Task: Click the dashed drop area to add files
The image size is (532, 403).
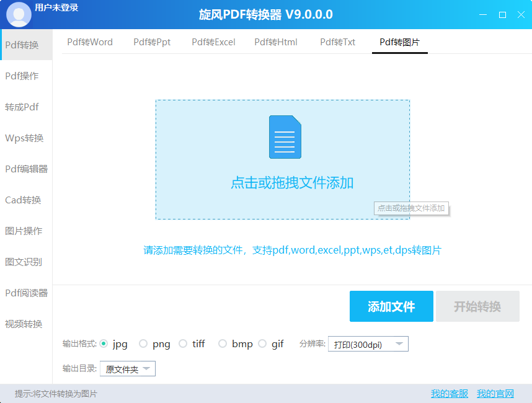Action: pos(282,159)
